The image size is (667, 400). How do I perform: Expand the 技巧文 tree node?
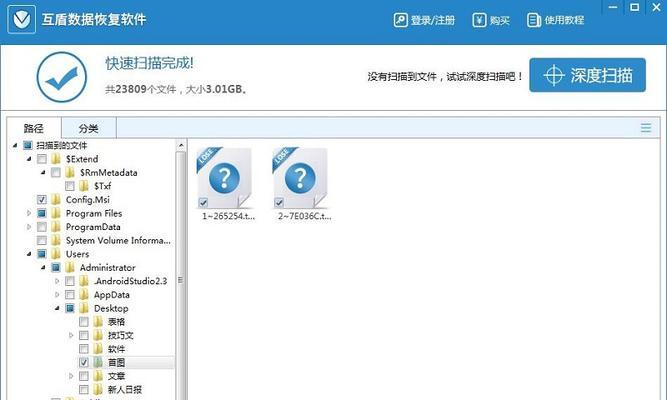point(71,335)
